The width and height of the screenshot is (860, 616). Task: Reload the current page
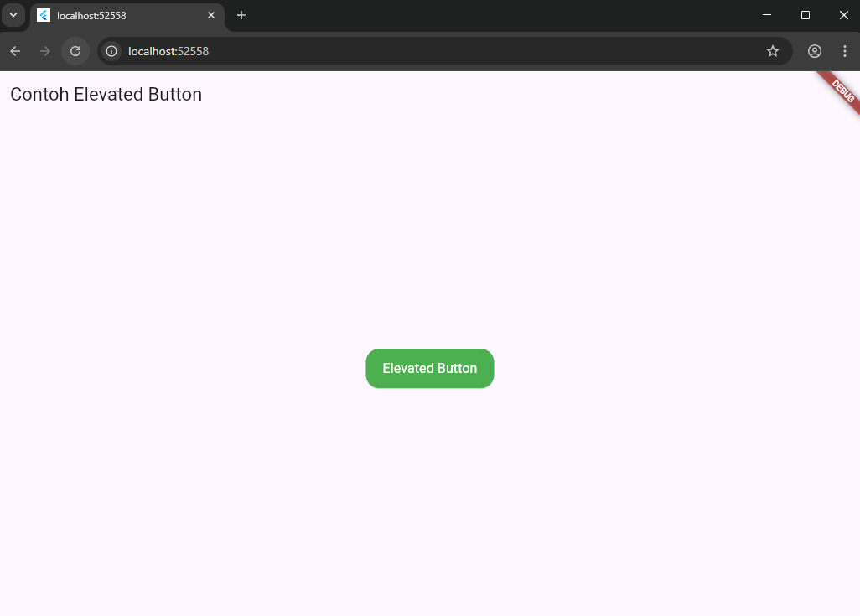coord(75,51)
